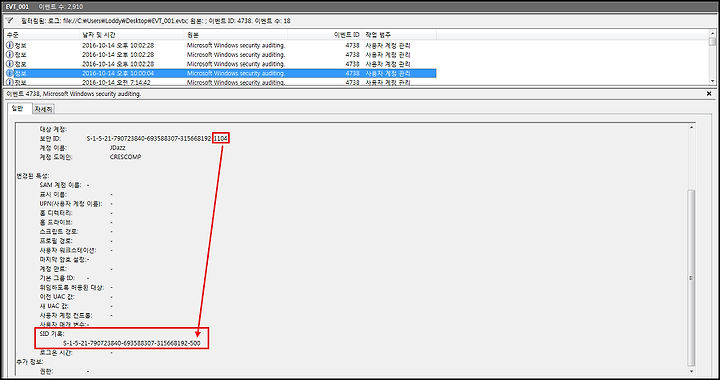Click the 계정 만료 label
Screen dimensions: 720x380
tap(53, 268)
